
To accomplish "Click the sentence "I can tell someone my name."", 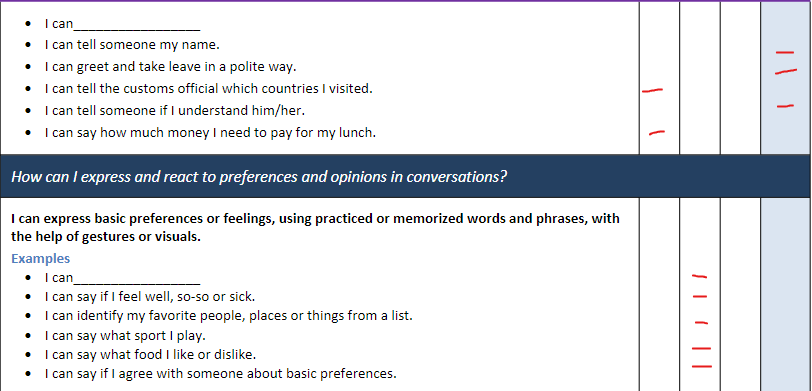I will point(132,45).
